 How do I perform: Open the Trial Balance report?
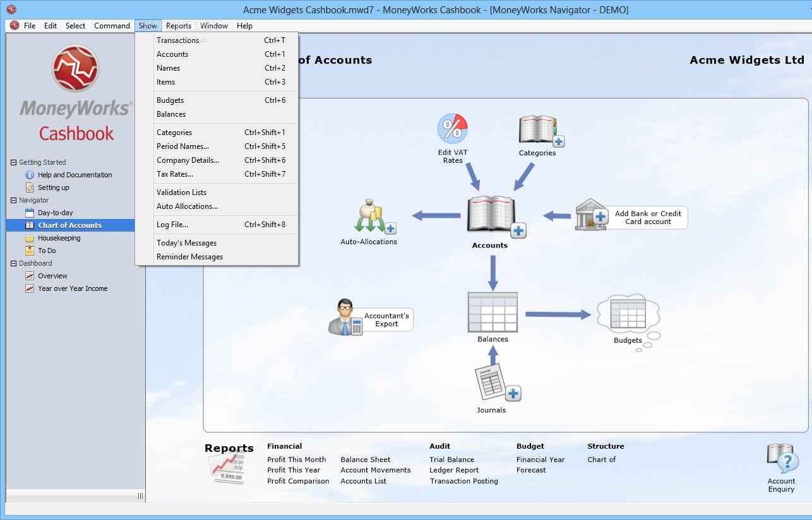click(x=452, y=459)
